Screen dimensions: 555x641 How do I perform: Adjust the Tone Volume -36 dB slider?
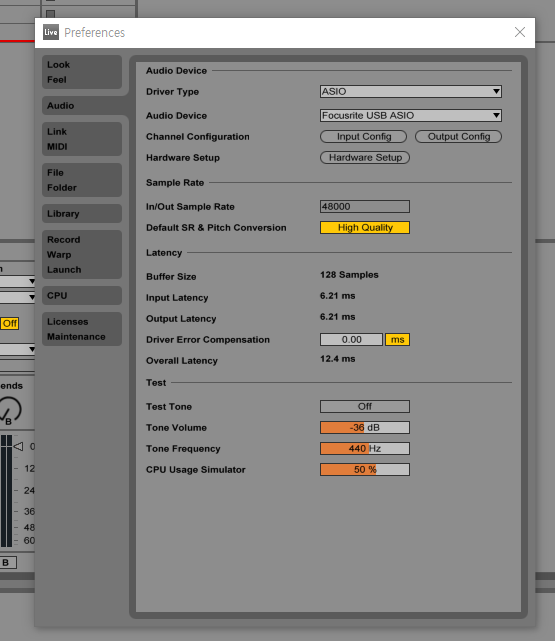[365, 428]
